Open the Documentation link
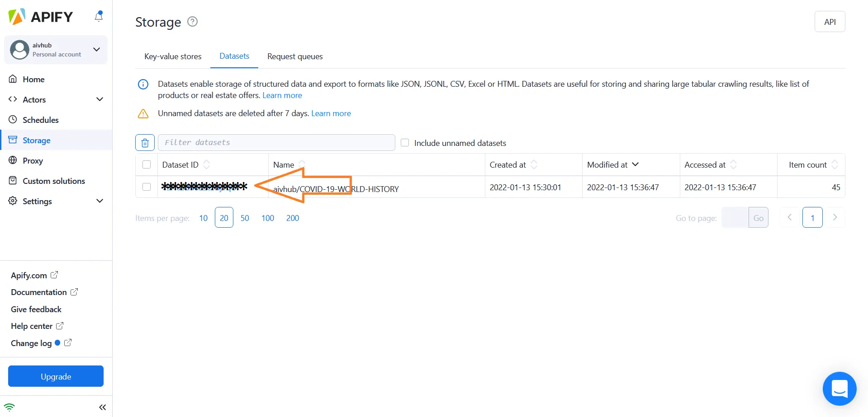The width and height of the screenshot is (868, 417). click(44, 292)
